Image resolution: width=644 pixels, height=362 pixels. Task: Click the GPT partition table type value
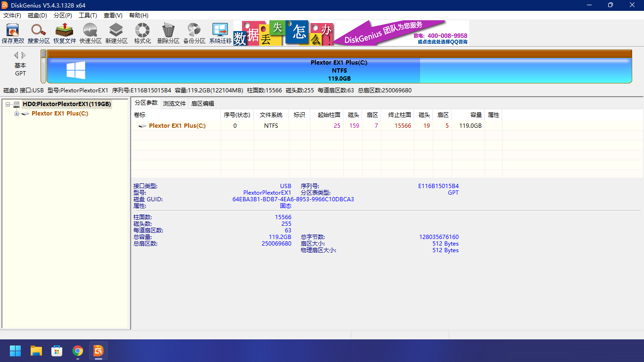click(453, 193)
